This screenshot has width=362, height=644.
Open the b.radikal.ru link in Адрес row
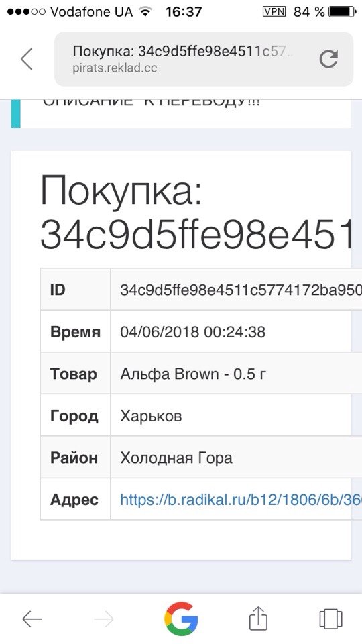coord(241,499)
